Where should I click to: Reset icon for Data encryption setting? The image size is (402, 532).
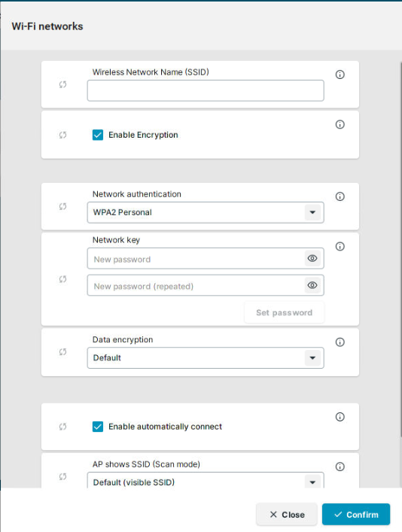(62, 352)
